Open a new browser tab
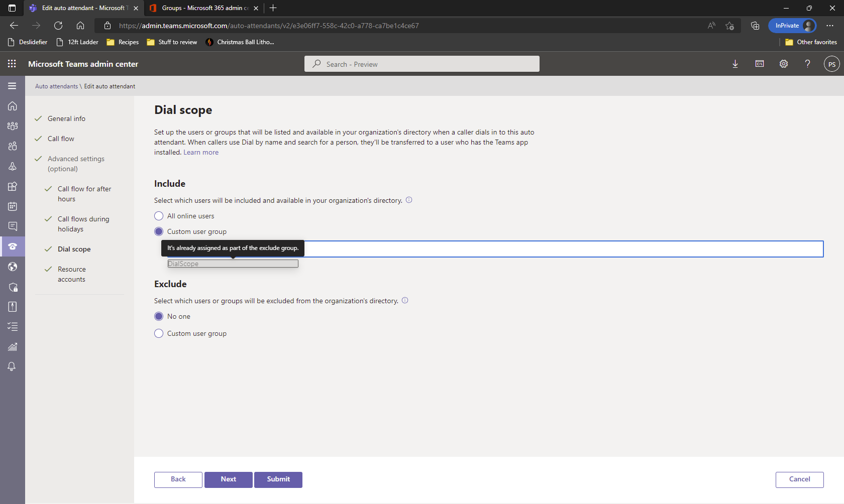This screenshot has width=844, height=504. [273, 8]
